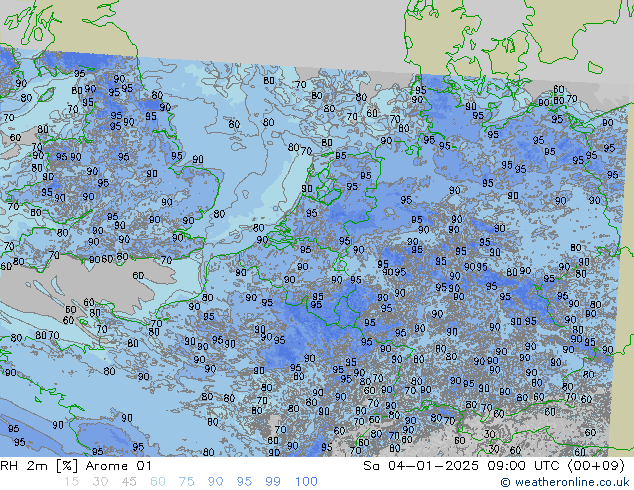Click the legend value 75
634x490 pixels.
point(186,482)
